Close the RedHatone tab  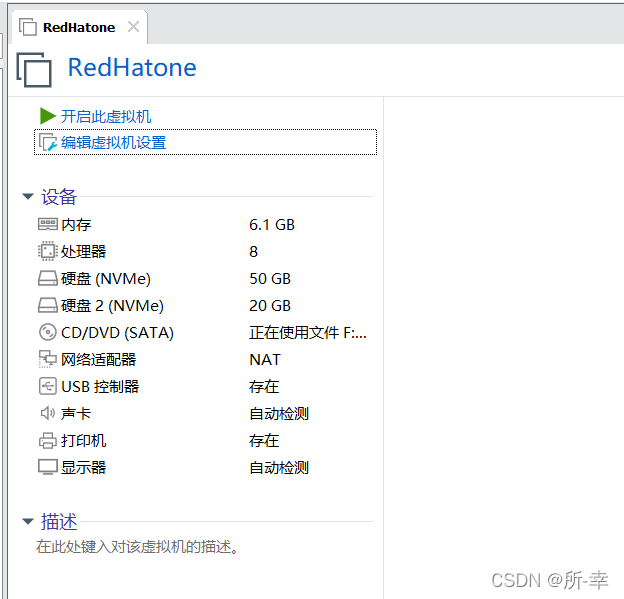pyautogui.click(x=133, y=27)
